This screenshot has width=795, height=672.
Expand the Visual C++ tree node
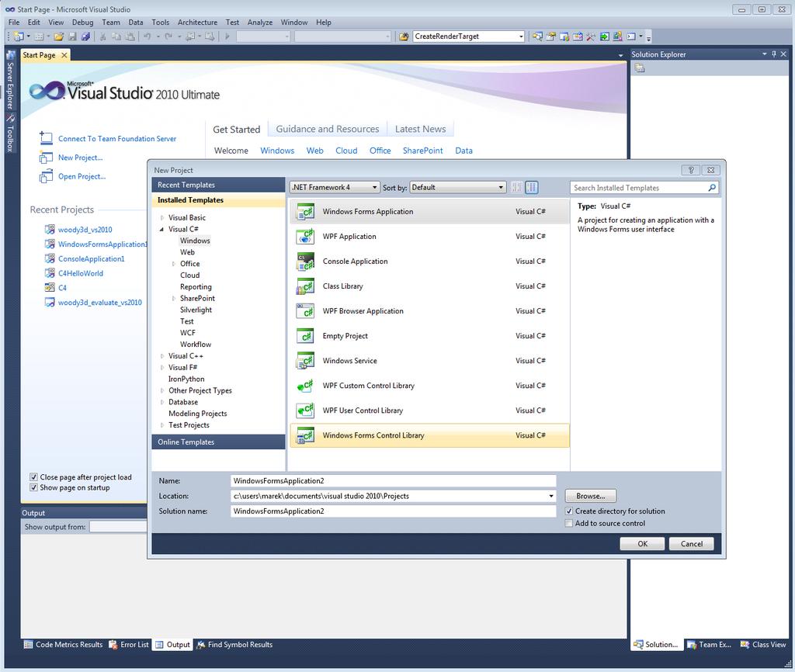click(161, 356)
